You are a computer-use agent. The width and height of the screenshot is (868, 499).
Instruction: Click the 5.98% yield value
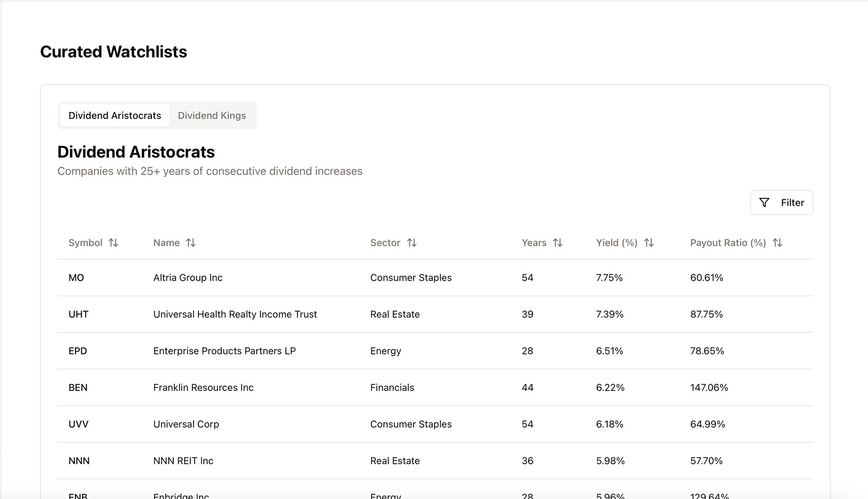(x=610, y=461)
